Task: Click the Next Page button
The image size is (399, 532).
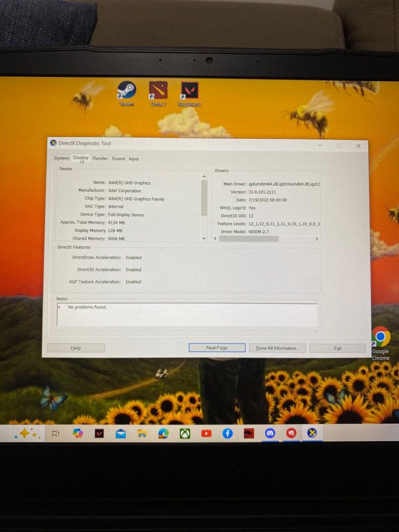Action: click(x=217, y=348)
